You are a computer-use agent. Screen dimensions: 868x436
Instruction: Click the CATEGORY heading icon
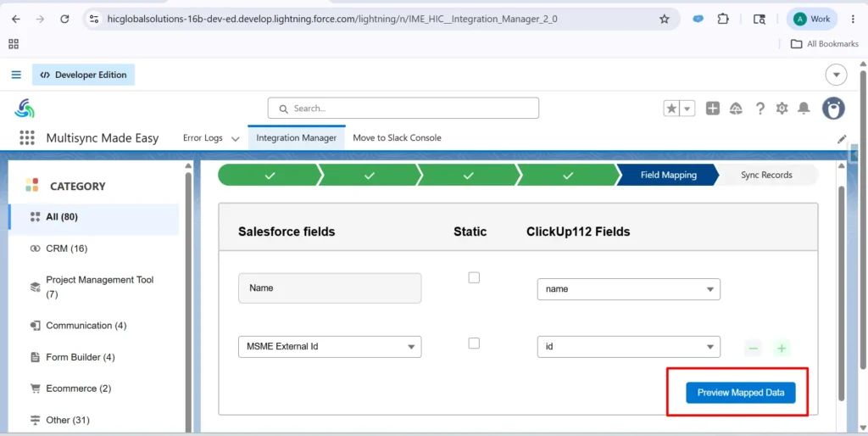32,186
